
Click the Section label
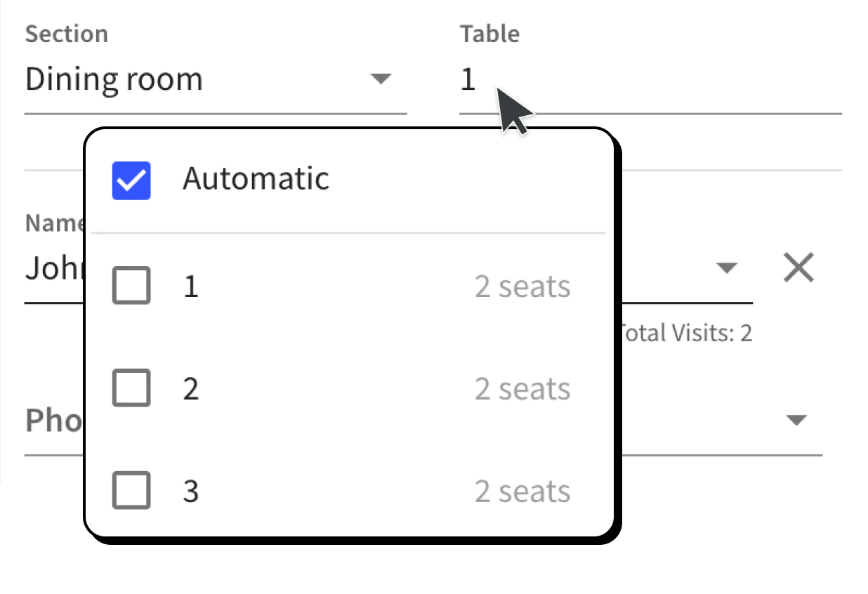[67, 33]
